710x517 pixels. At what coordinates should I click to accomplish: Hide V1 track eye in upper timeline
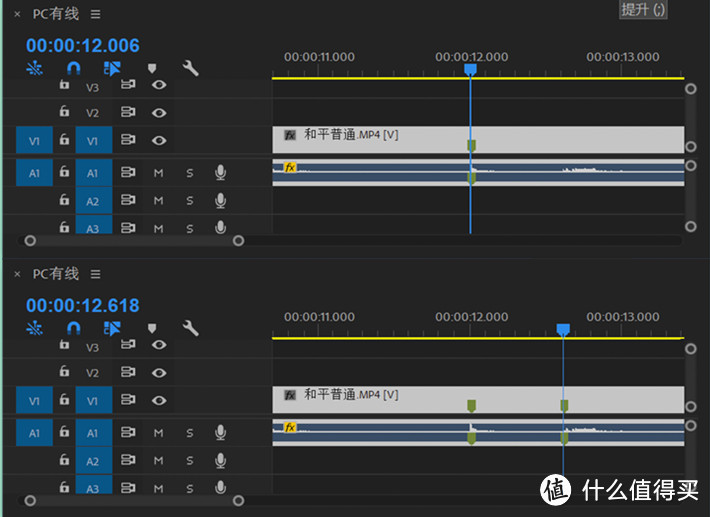(x=159, y=140)
